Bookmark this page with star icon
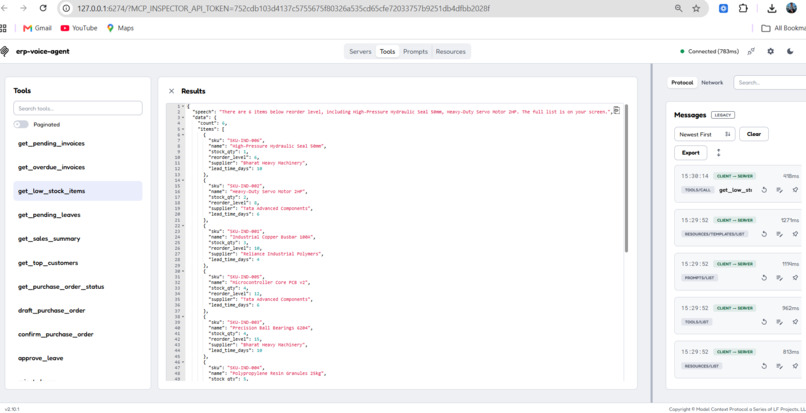The width and height of the screenshot is (806, 413). (x=696, y=8)
